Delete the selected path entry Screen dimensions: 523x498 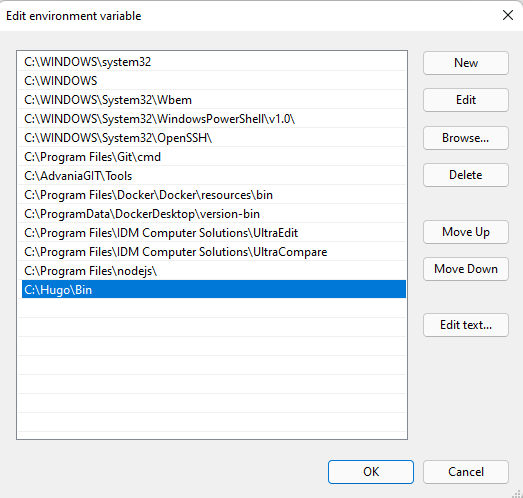click(466, 175)
